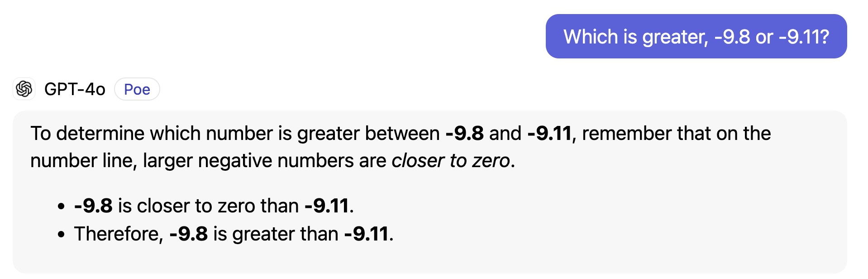
Task: Click the Poe badge next to GPT-4o
Action: point(137,89)
